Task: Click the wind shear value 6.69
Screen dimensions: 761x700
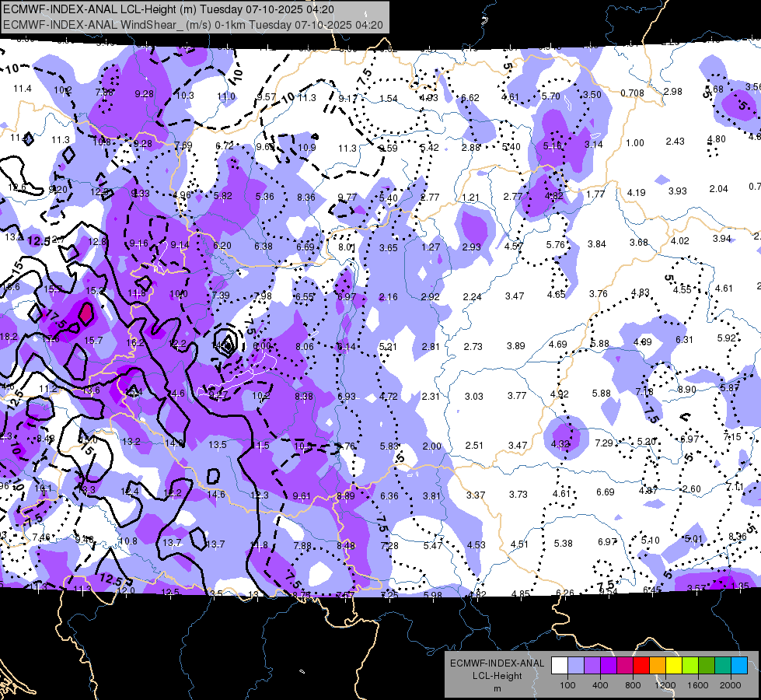Action: (x=606, y=492)
